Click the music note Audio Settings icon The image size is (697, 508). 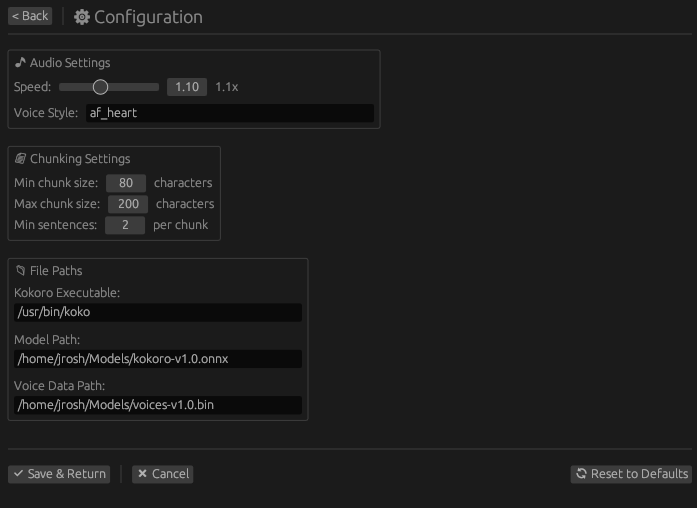20,63
